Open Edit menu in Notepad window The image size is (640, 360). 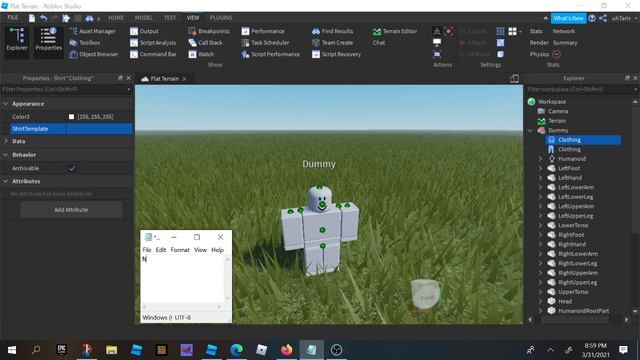tap(161, 250)
